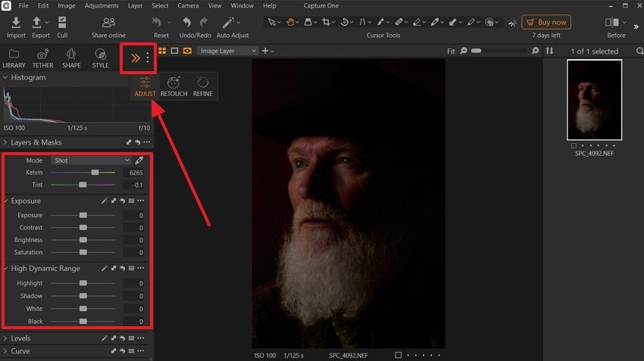644x361 pixels.
Task: Click the Fit zoom button
Action: 451,51
